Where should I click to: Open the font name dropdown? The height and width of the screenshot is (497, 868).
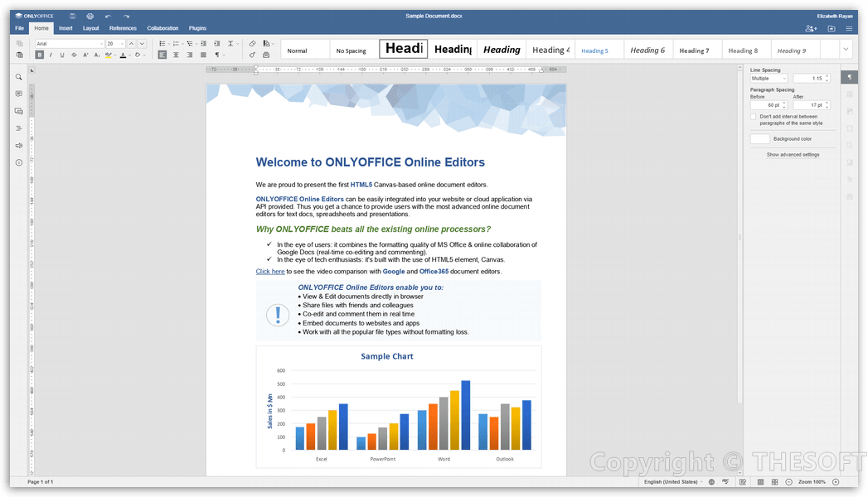point(70,44)
